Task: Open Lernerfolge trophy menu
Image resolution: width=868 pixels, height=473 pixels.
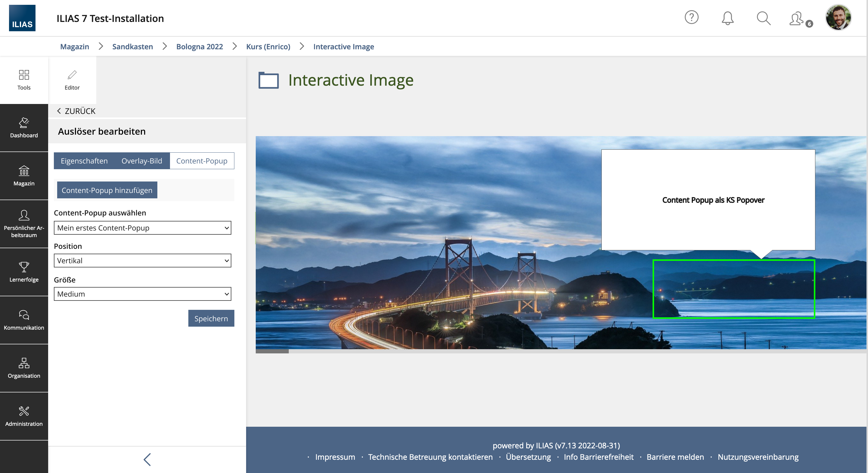Action: [x=24, y=272]
